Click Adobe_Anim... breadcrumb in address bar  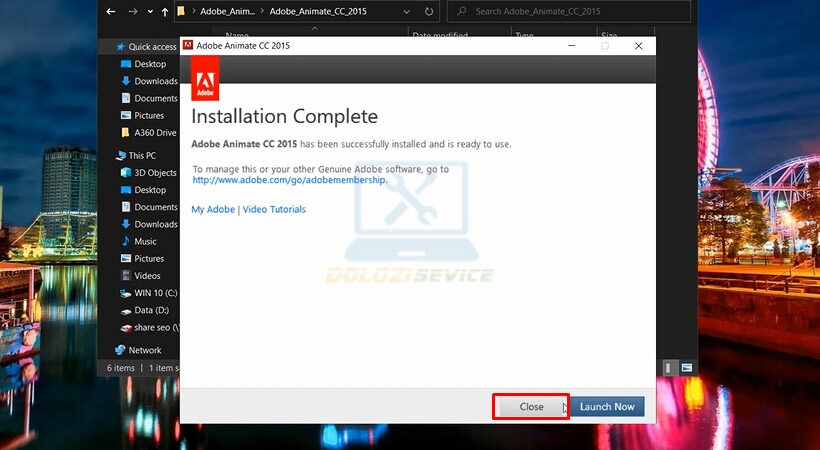click(x=227, y=11)
